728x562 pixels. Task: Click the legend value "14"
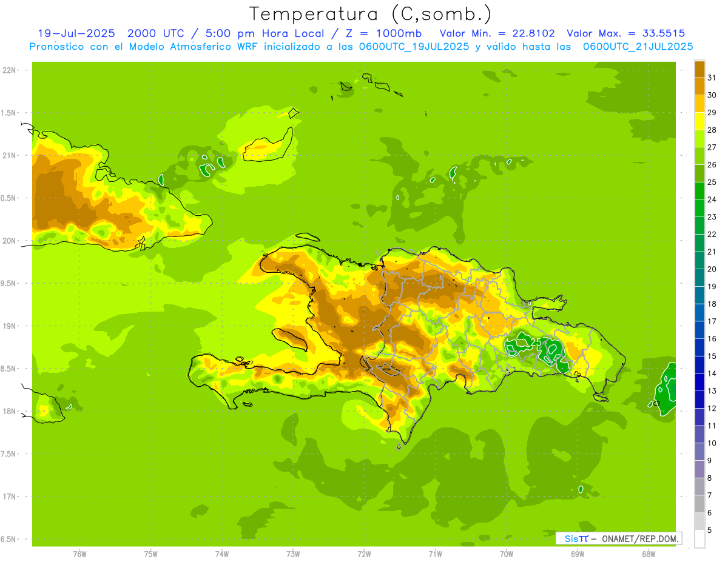click(712, 374)
